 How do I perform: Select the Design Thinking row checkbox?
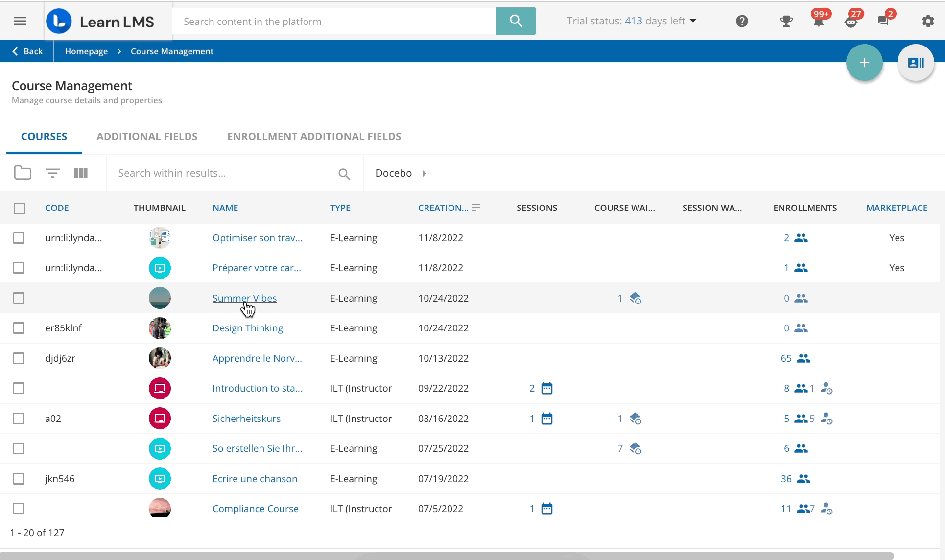[x=19, y=328]
